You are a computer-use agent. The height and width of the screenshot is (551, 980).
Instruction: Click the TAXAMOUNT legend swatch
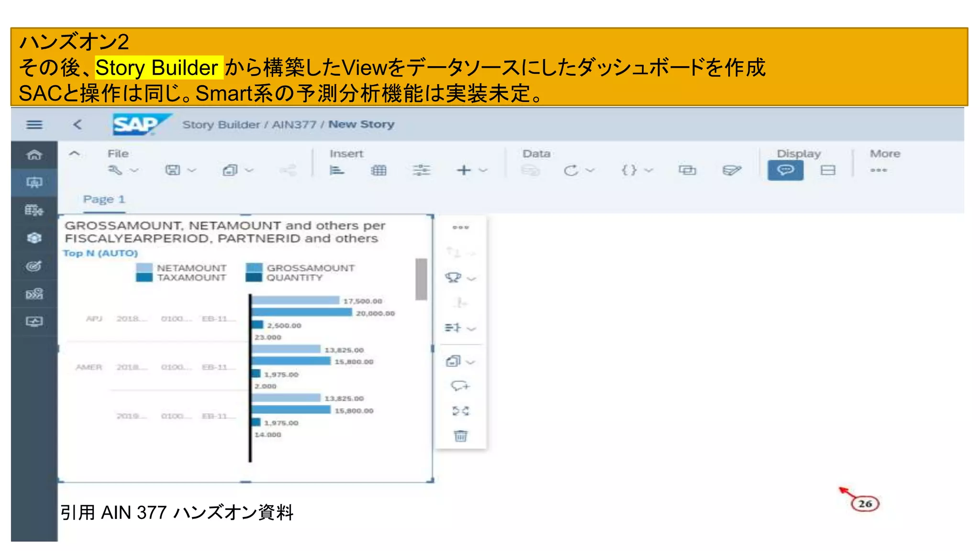[x=144, y=277]
